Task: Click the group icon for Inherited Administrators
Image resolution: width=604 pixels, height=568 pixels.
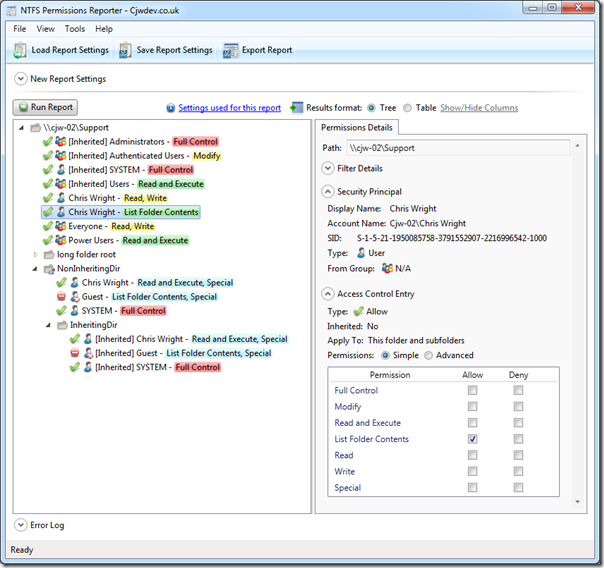Action: [x=60, y=141]
